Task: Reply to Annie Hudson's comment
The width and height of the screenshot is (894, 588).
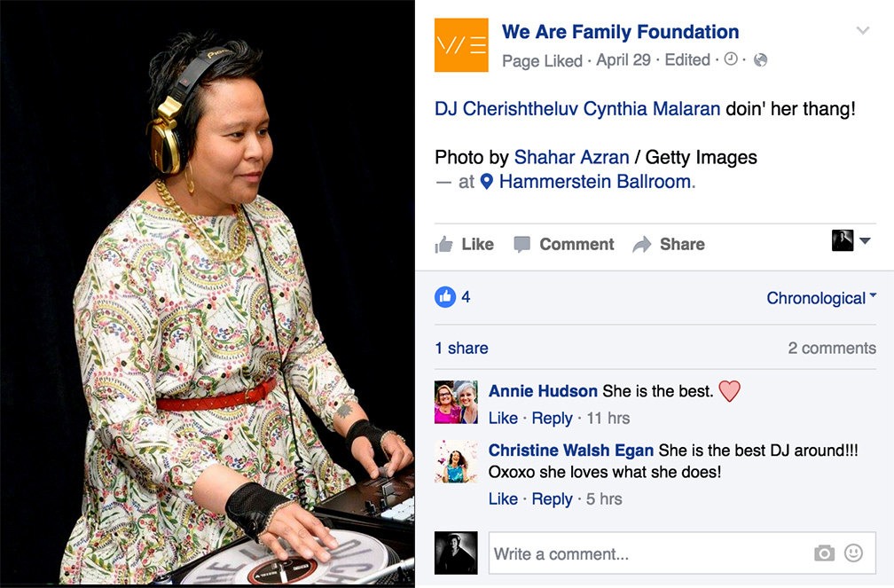Action: 552,418
